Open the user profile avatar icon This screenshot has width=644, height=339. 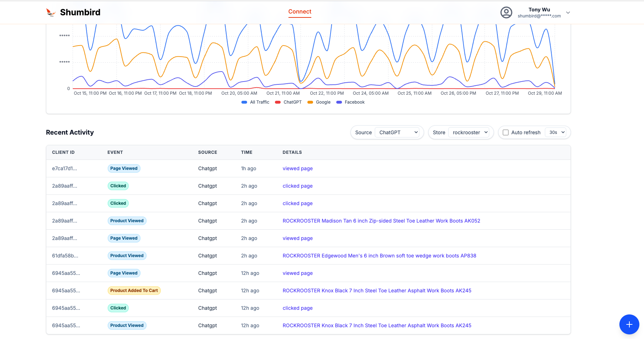[506, 12]
